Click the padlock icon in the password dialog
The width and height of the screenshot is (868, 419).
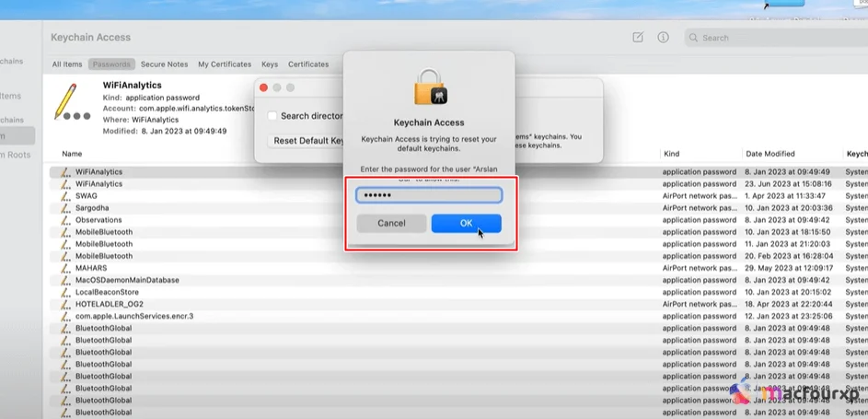(x=430, y=87)
